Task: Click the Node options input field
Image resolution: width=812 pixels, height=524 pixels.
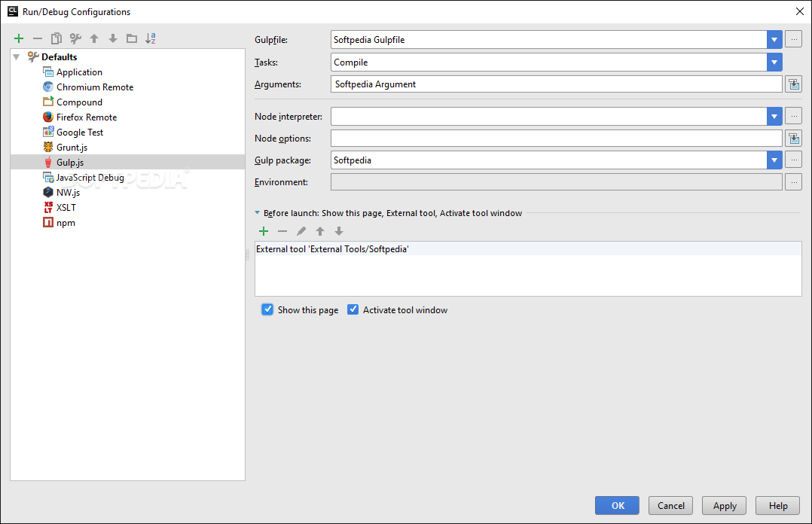Action: coord(556,139)
